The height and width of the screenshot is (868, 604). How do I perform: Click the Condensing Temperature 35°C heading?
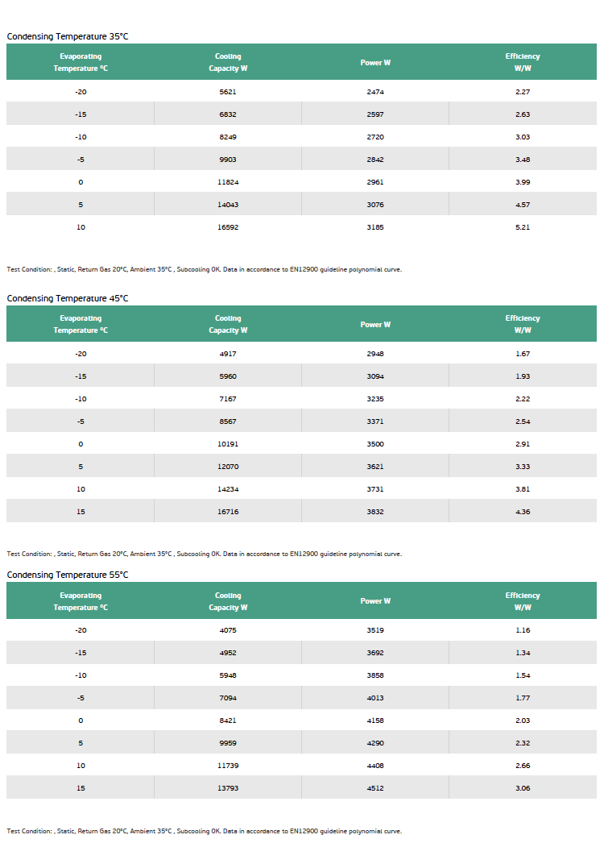[68, 36]
